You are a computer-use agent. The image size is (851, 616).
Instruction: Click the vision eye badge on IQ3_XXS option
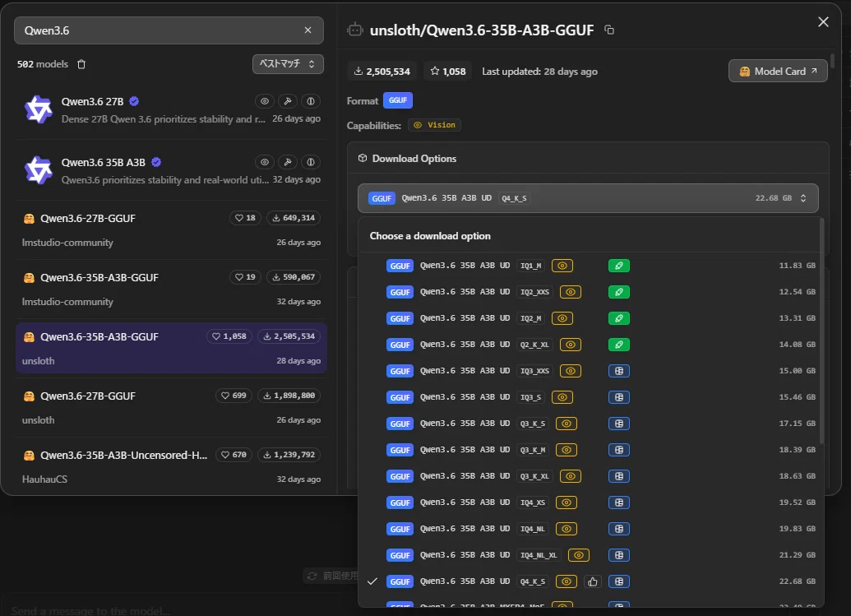pos(571,371)
